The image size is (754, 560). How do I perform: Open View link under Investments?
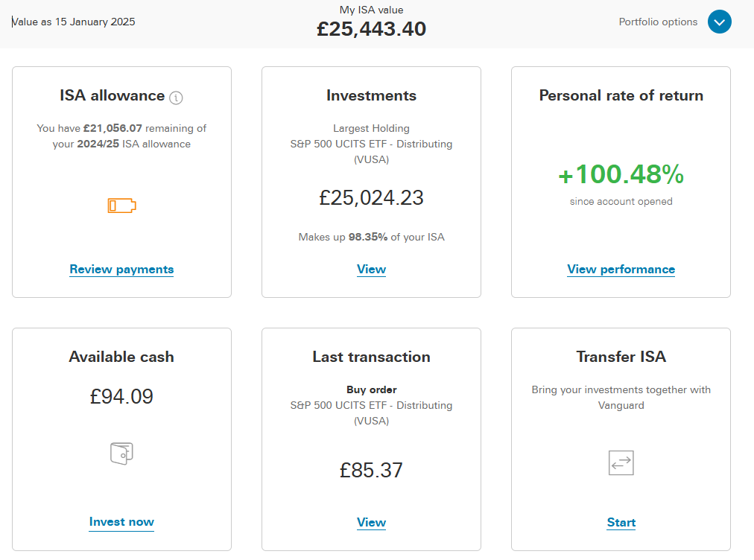click(371, 269)
